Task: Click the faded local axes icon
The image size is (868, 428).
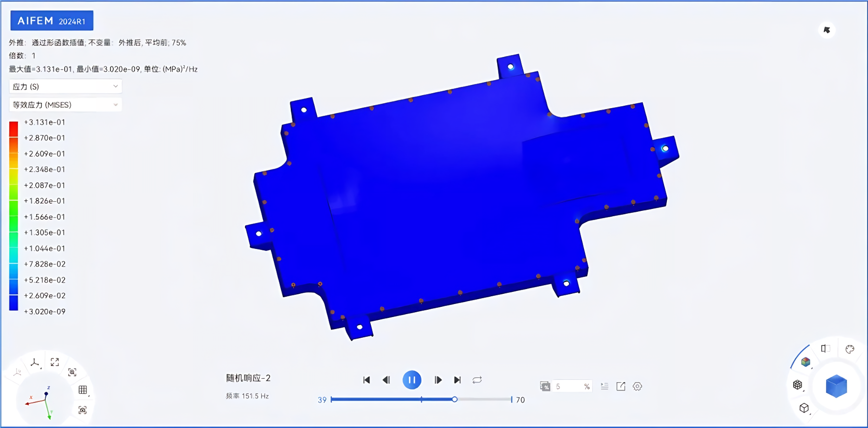Action: click(17, 372)
